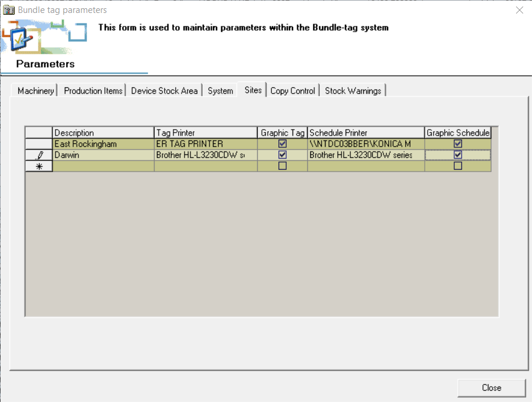Switch to the System tab
The height and width of the screenshot is (402, 532).
point(219,91)
